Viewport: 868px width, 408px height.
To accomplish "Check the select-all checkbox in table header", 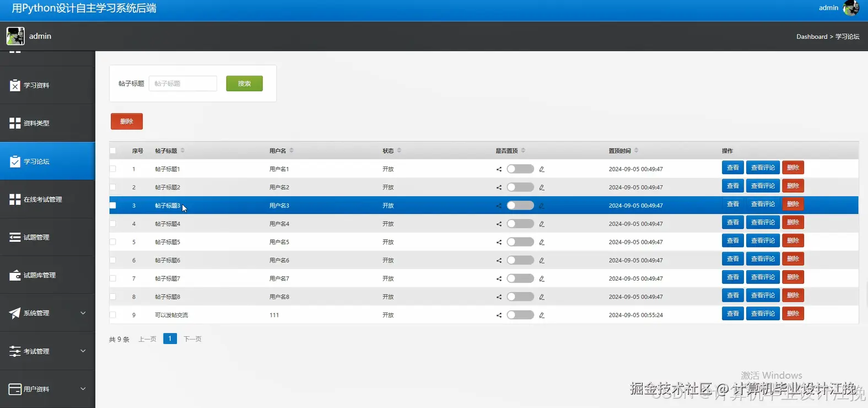I will point(113,151).
